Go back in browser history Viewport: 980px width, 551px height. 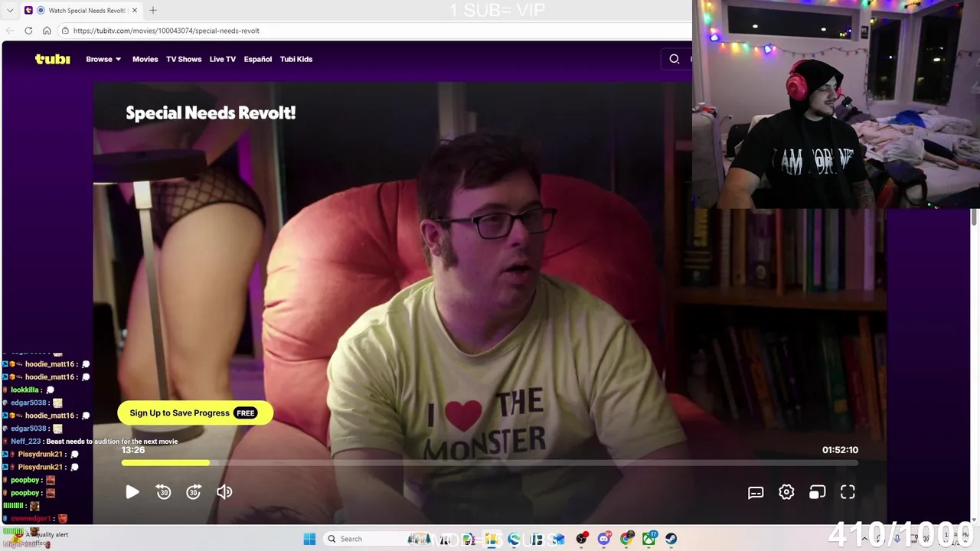coord(10,31)
